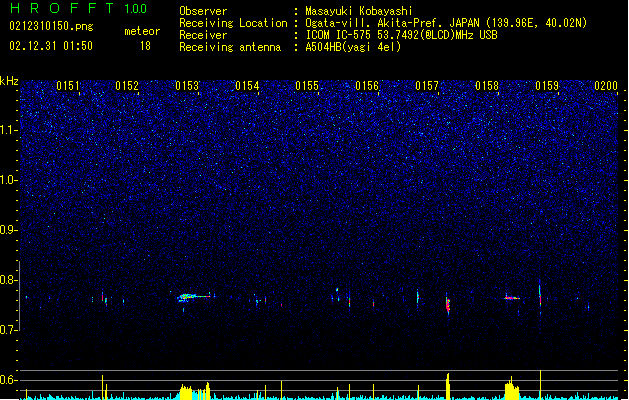The height and width of the screenshot is (400, 629).
Task: Click the 1.1 kHz frequency label
Action: click(x=9, y=130)
